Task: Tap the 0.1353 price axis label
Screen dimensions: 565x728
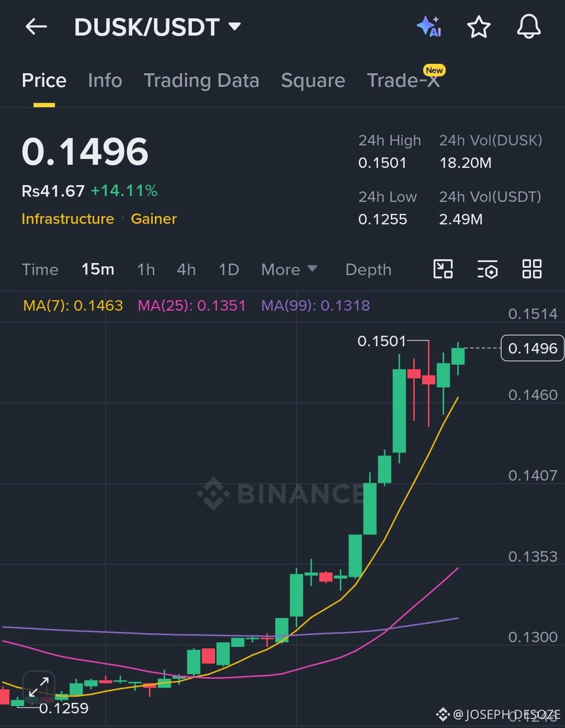Action: click(533, 556)
